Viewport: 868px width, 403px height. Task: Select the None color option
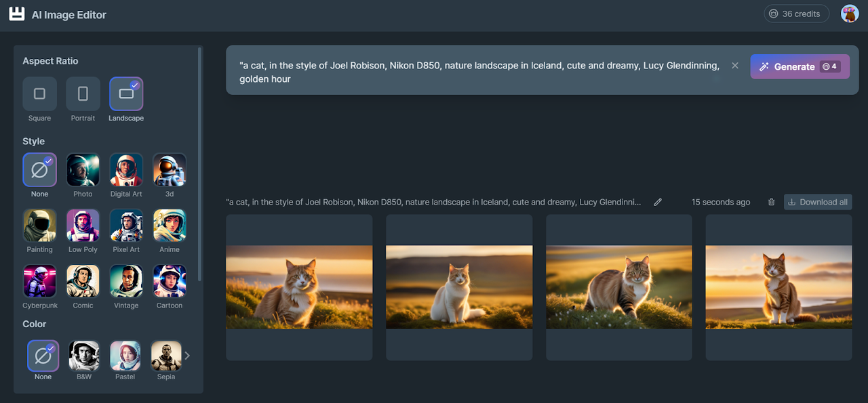(x=43, y=356)
